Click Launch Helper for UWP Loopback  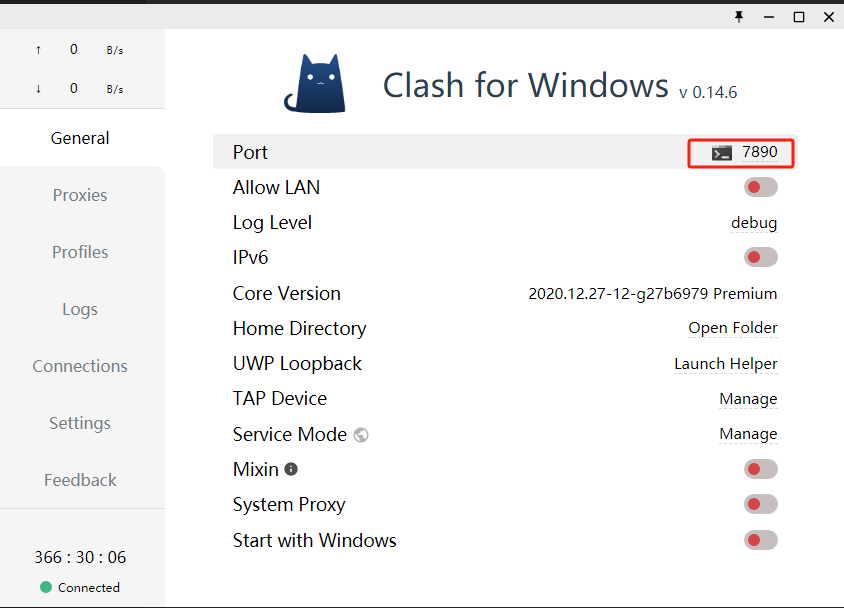726,364
